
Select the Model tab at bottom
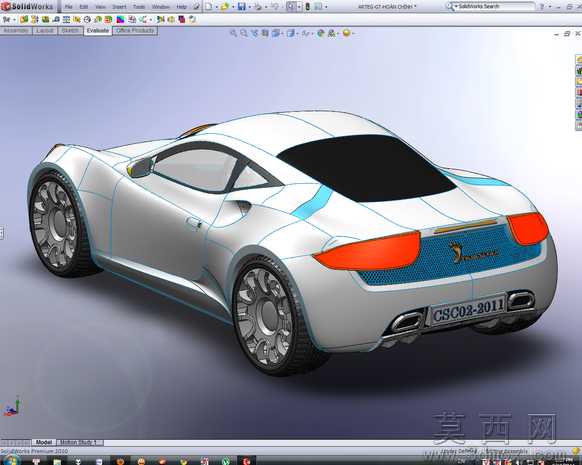(x=44, y=442)
